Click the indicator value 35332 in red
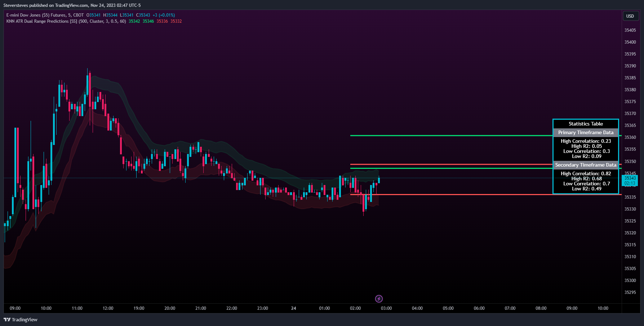The height and width of the screenshot is (326, 644). coord(176,21)
